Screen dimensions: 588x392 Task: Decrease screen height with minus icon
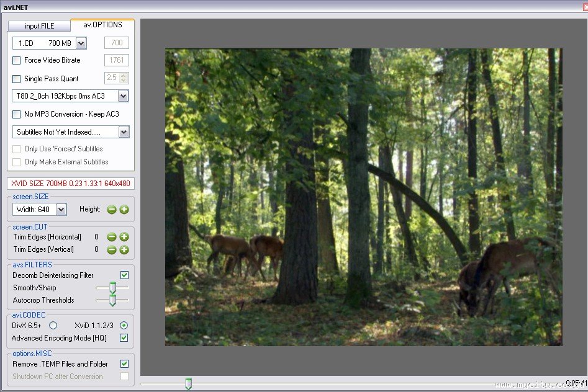click(x=112, y=210)
